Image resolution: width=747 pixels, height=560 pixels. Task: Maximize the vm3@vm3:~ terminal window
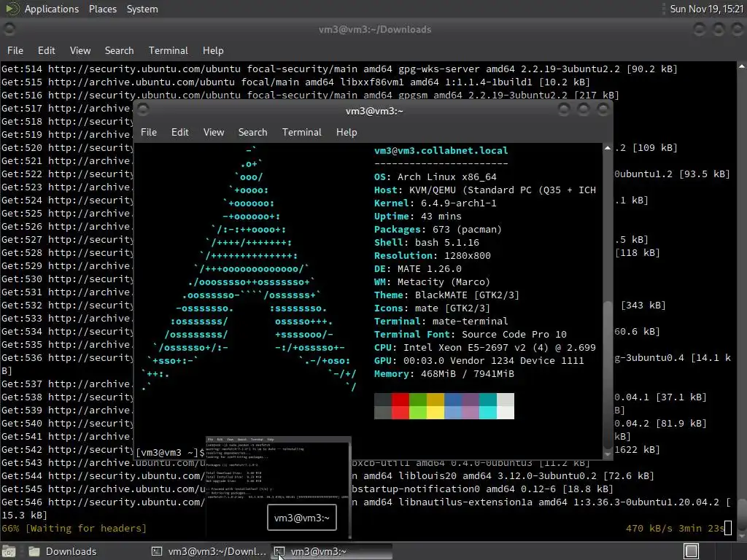click(x=584, y=110)
